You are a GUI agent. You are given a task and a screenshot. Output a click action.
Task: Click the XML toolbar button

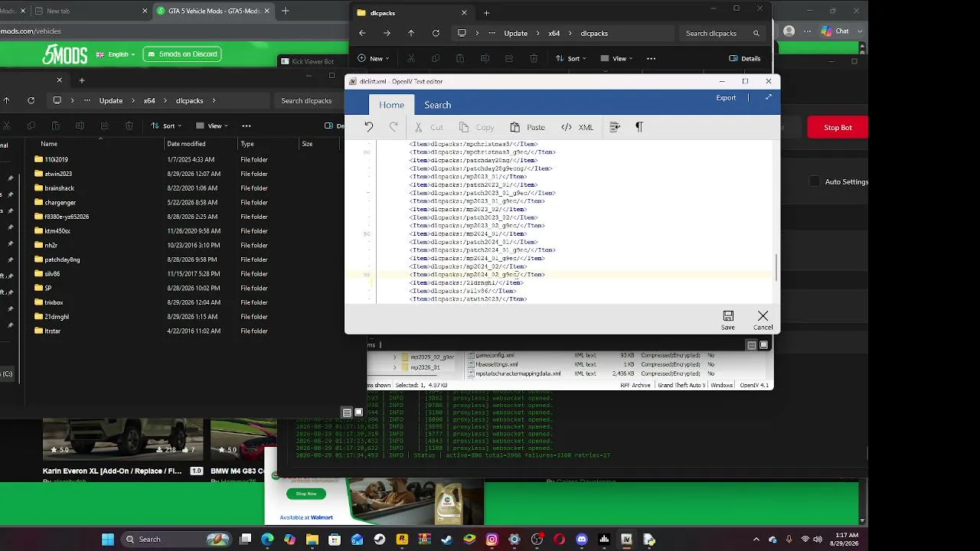coord(577,127)
